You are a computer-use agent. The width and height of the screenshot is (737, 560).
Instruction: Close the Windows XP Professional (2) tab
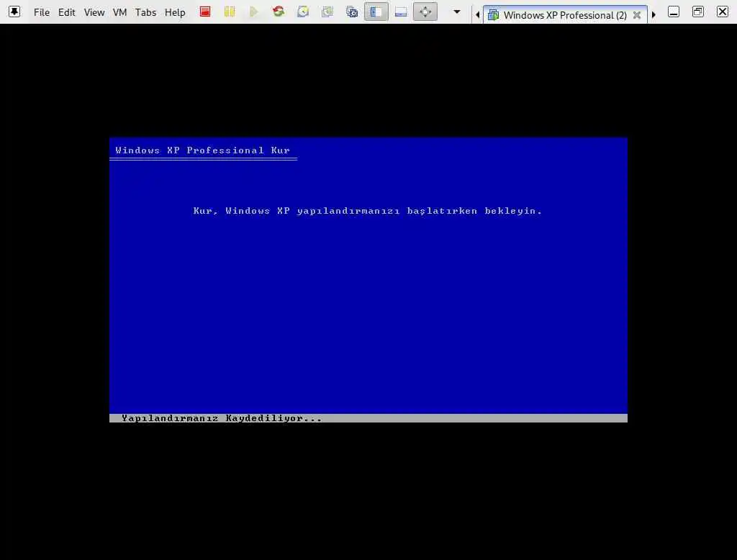[x=637, y=15]
